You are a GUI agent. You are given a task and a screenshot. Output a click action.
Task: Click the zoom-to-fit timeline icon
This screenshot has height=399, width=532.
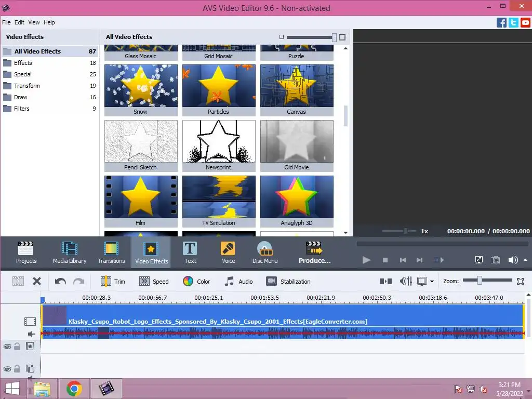521,281
